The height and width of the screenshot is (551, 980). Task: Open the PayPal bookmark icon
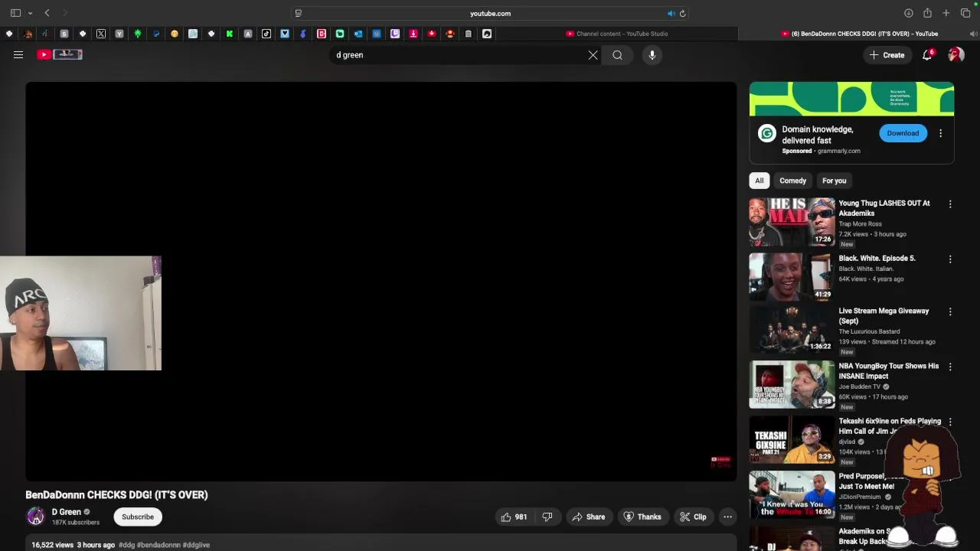pyautogui.click(x=156, y=34)
